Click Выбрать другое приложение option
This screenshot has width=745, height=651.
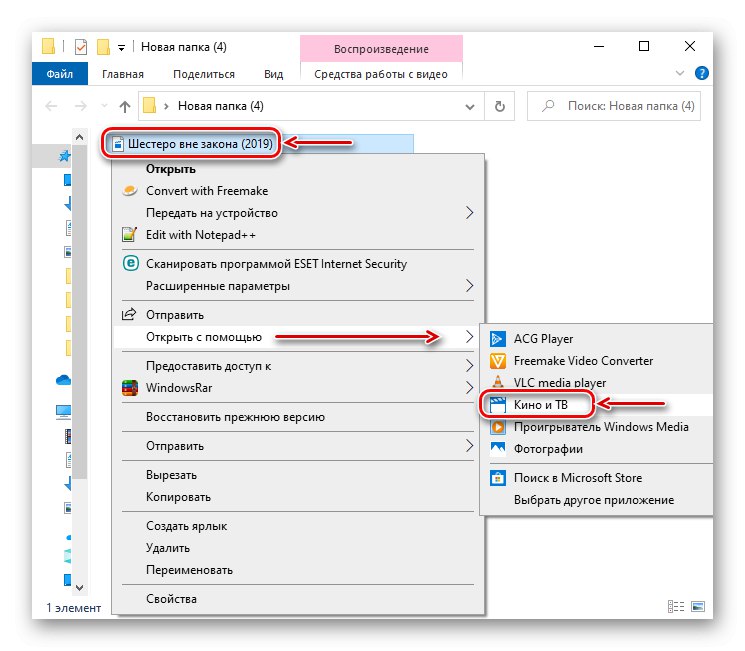[594, 500]
